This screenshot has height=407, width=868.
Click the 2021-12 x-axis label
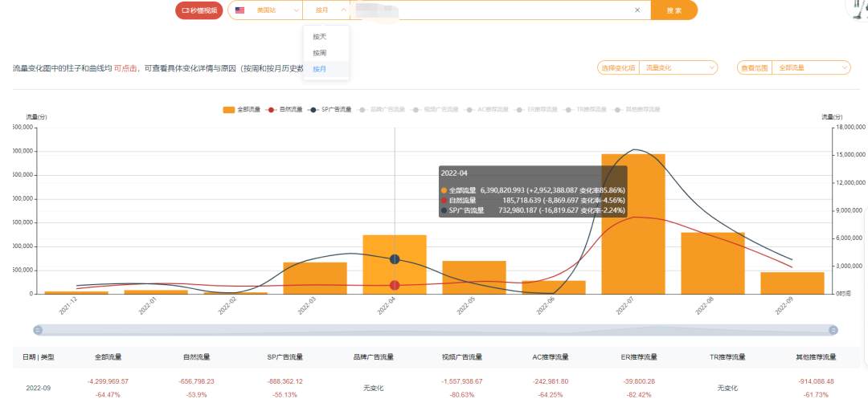pyautogui.click(x=68, y=306)
